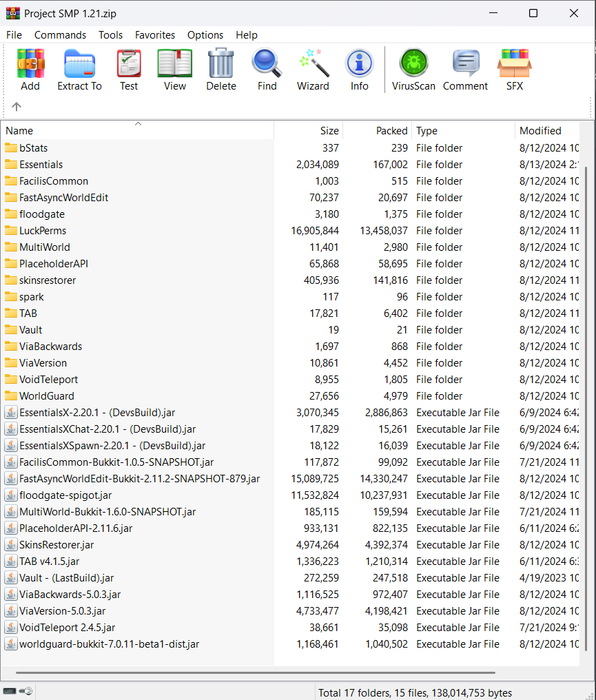Viewport: 596px width, 700px height.
Task: Click the WinRAR title bar app icon
Action: [x=13, y=13]
